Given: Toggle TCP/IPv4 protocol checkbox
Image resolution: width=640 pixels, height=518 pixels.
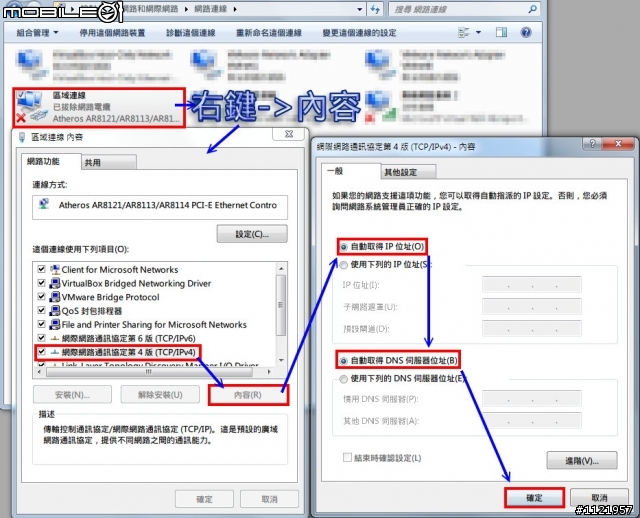Looking at the screenshot, I should 41,351.
